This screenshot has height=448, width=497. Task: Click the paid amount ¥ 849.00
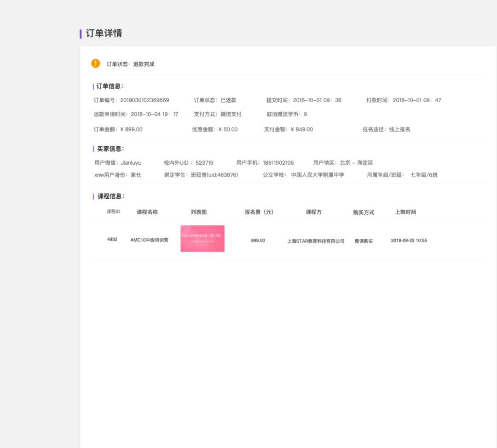[301, 130]
